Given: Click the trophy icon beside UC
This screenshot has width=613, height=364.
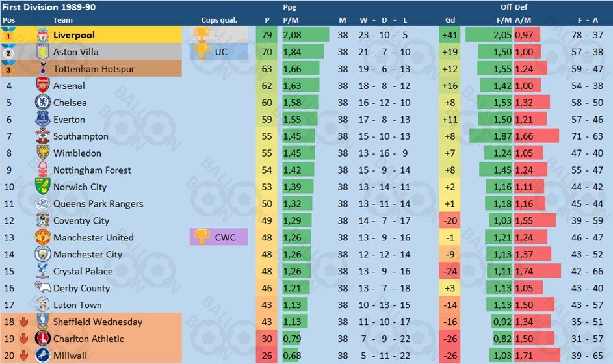Looking at the screenshot, I should pyautogui.click(x=202, y=51).
